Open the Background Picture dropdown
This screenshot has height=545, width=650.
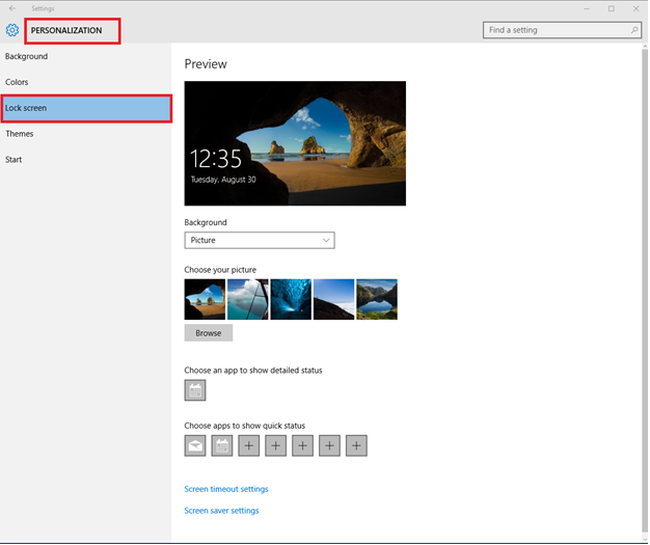point(260,240)
